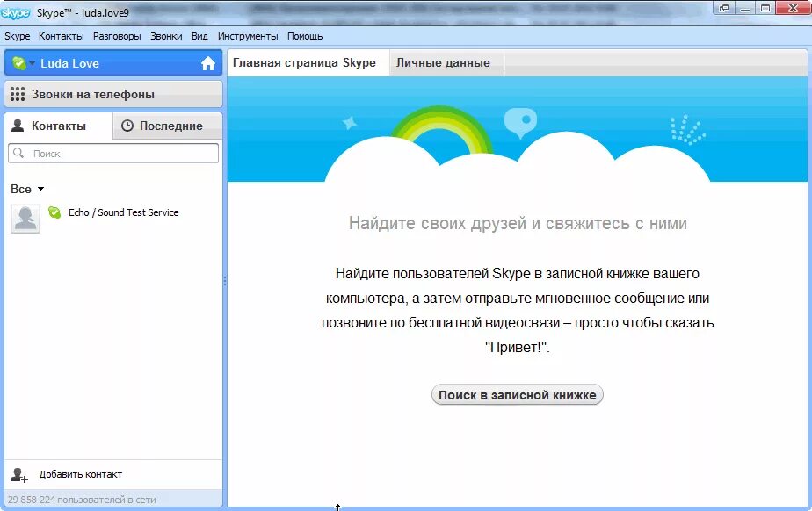812x511 pixels.
Task: Click the Поиск в записной книжке button
Action: [x=518, y=395]
